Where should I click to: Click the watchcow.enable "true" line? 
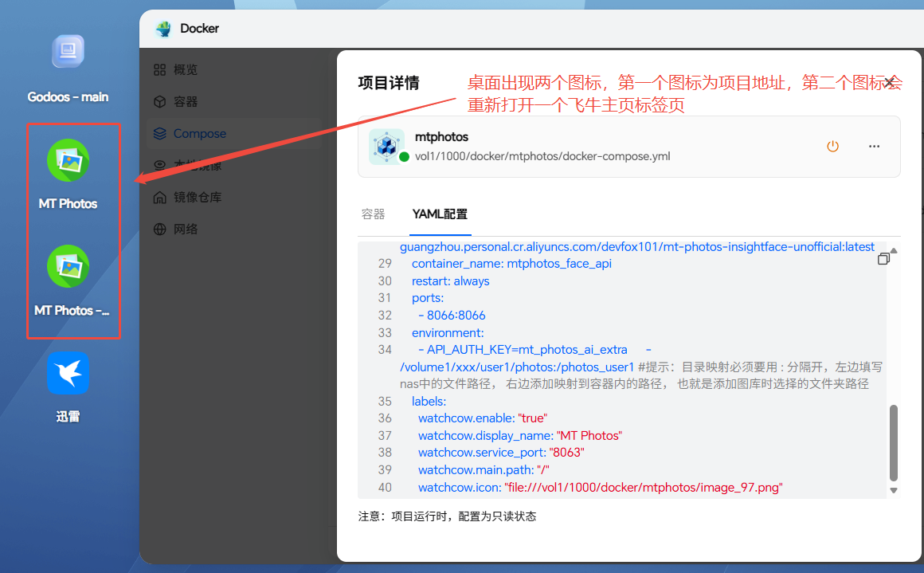(x=483, y=418)
